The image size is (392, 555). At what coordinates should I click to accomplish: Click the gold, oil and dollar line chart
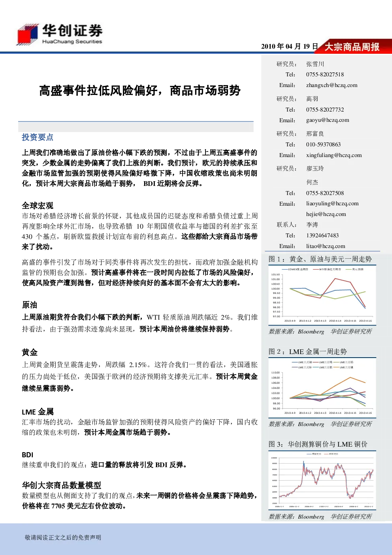(322, 295)
